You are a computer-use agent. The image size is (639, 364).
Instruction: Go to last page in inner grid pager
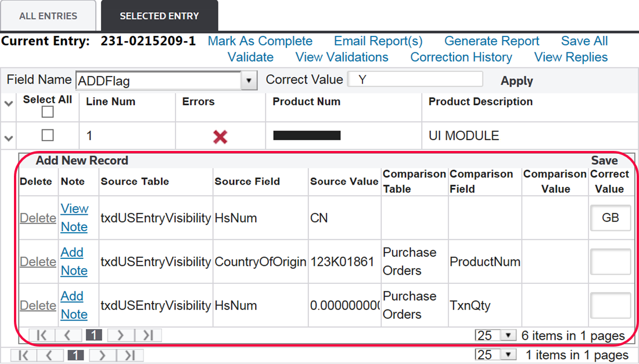[148, 335]
